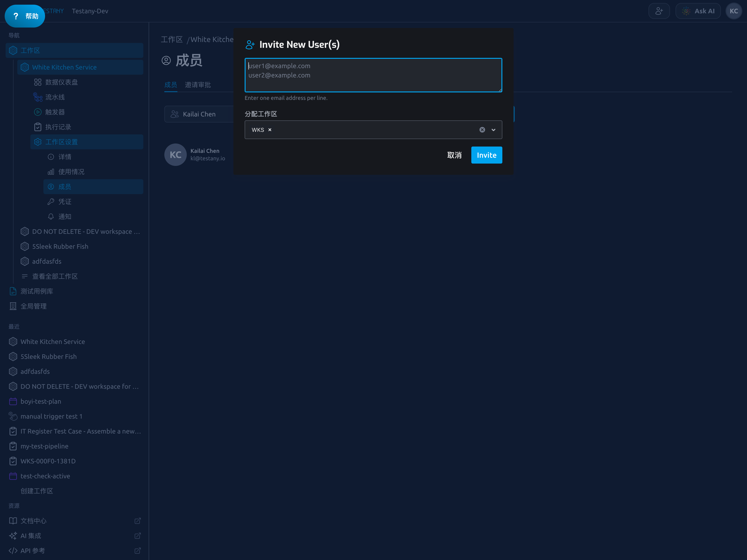The width and height of the screenshot is (747, 560).
Task: Open Ask AI assistant
Action: (x=698, y=11)
